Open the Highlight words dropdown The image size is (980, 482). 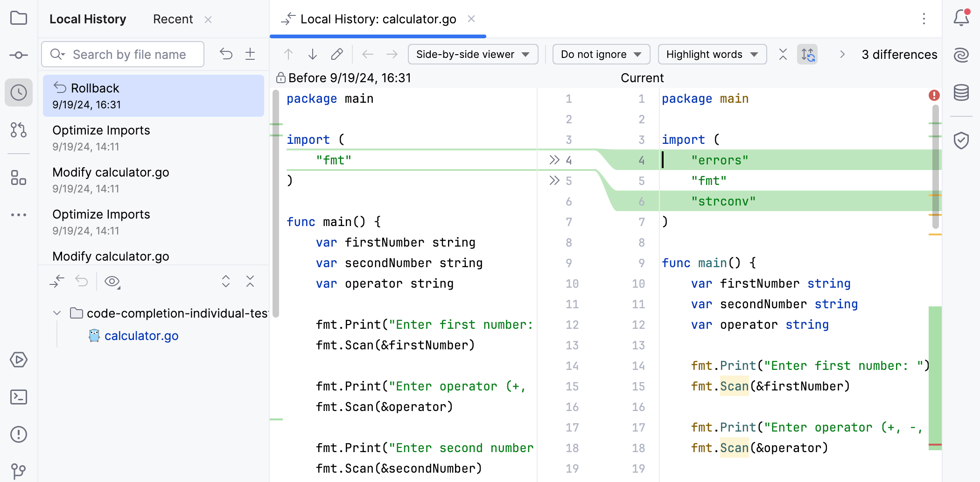pos(712,55)
